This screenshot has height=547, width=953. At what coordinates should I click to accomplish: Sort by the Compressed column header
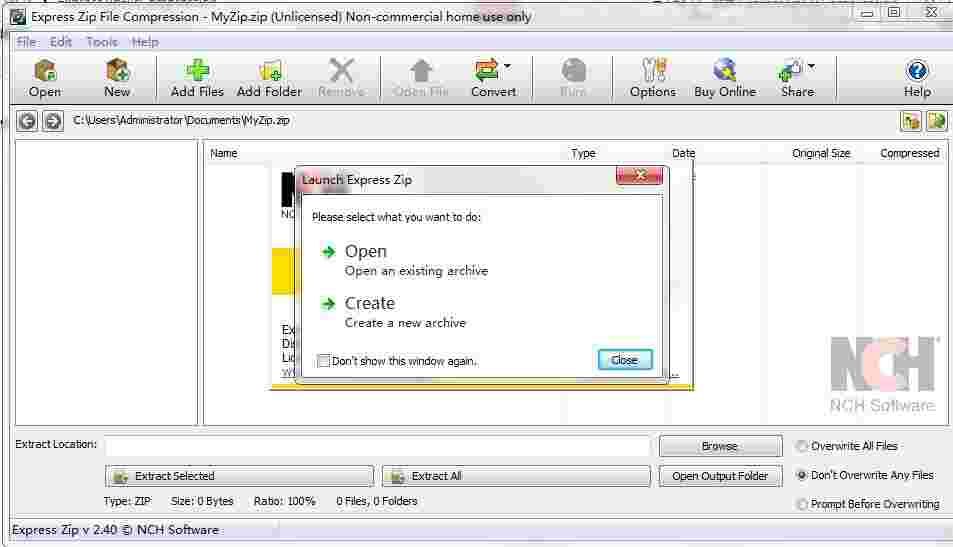click(x=910, y=153)
